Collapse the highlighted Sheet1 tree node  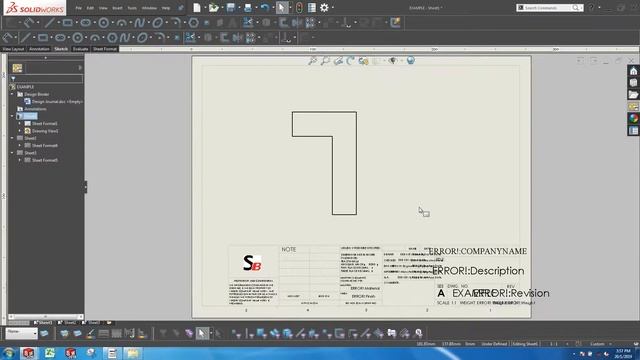click(x=12, y=116)
